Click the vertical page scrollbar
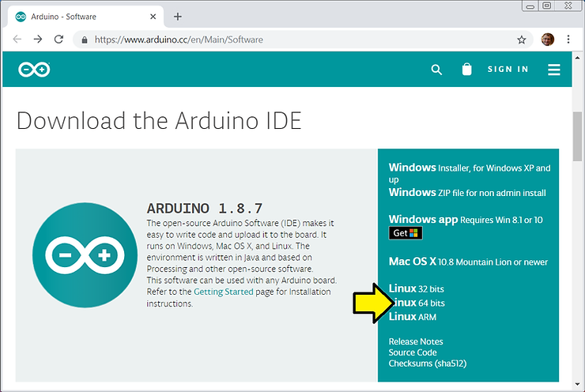This screenshot has width=585, height=392. coord(578,158)
